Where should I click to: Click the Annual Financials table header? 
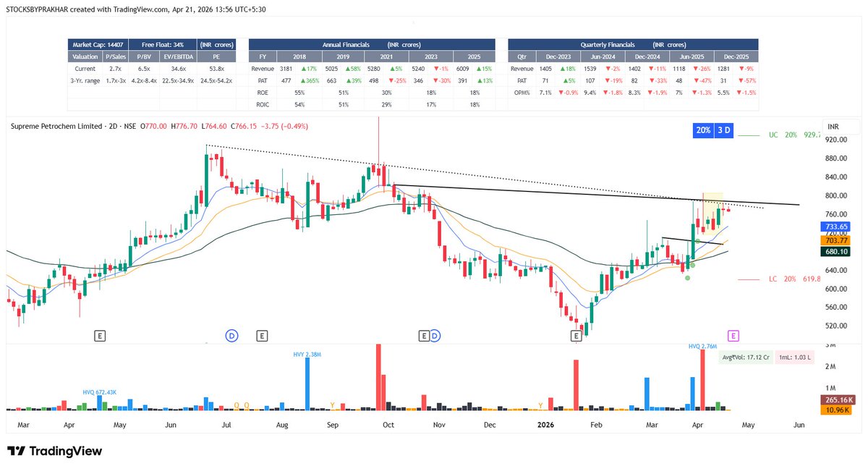[373, 44]
